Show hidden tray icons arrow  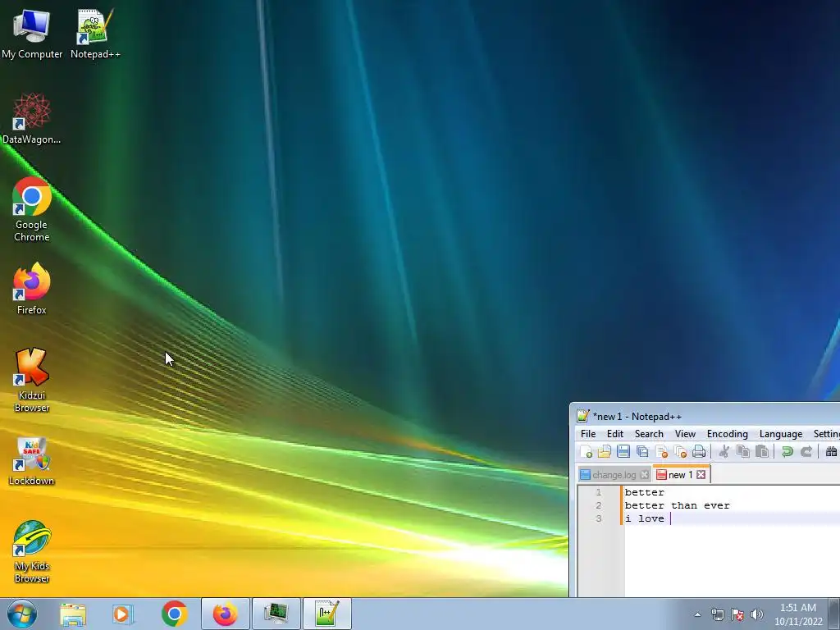697,614
